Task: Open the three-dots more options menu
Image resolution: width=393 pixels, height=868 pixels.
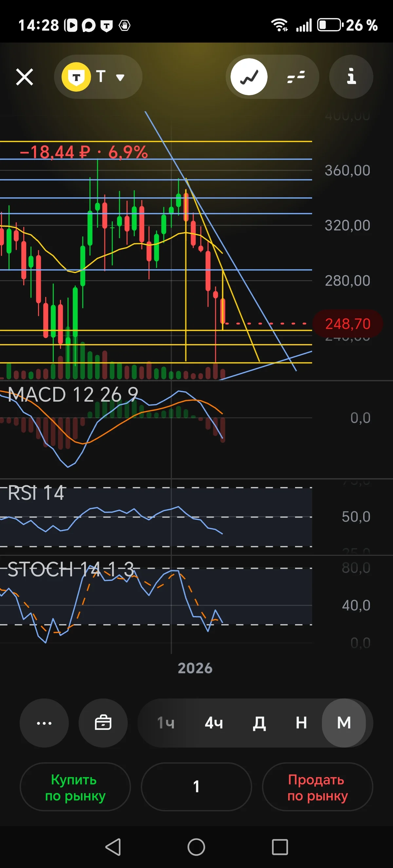Action: pos(44,723)
